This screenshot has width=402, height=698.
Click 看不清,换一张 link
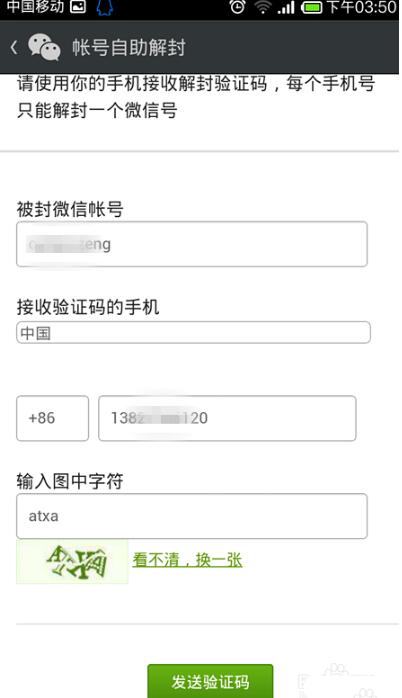tap(187, 560)
